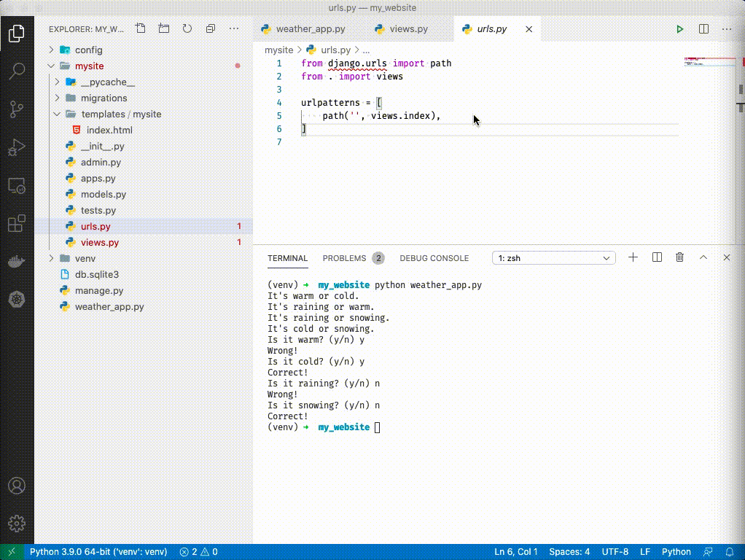This screenshot has height=560, width=745.
Task: Click the Run Python File play icon
Action: [679, 29]
